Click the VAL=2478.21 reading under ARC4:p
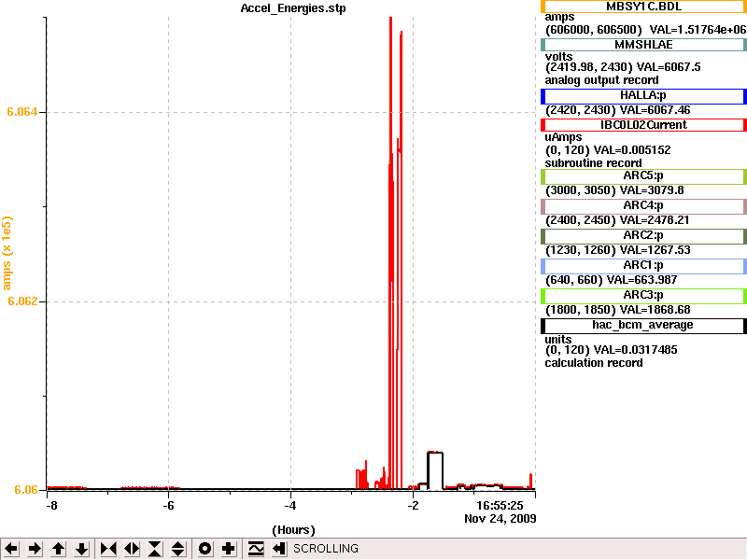The height and width of the screenshot is (560, 747). click(x=654, y=220)
